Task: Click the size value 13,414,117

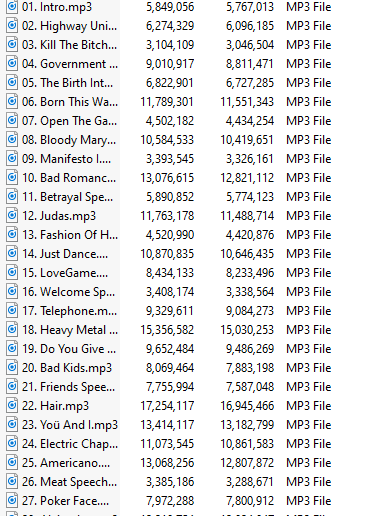Action: pyautogui.click(x=167, y=425)
